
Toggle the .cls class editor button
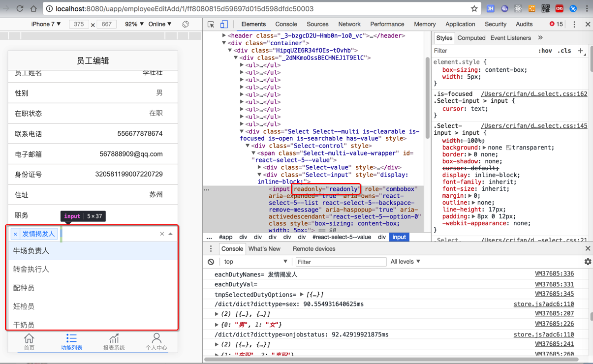pyautogui.click(x=564, y=51)
